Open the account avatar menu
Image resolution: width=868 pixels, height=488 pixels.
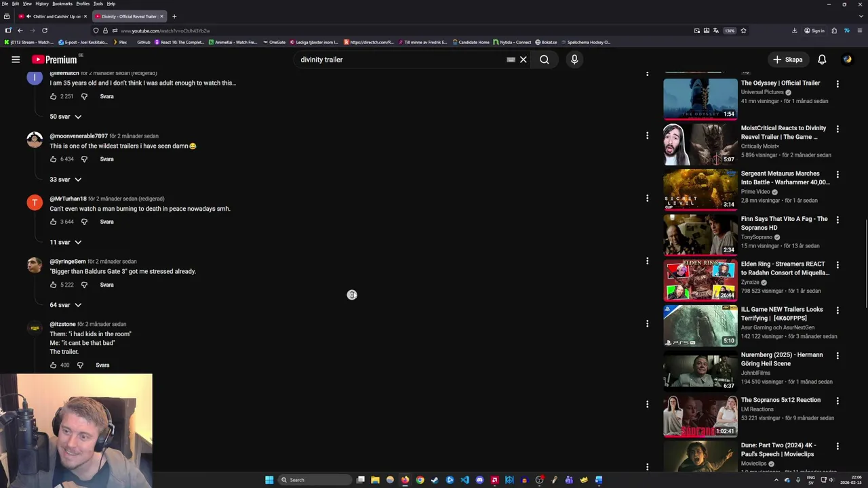pyautogui.click(x=847, y=60)
